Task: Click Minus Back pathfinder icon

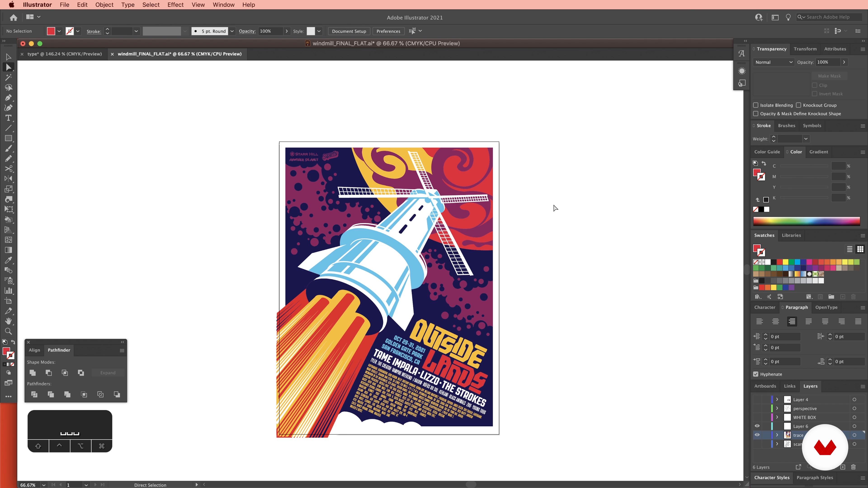Action: pos(117,394)
